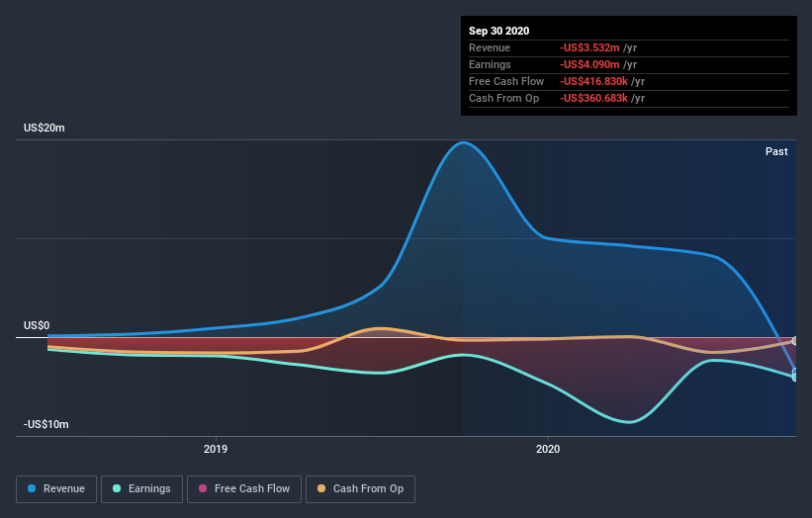The width and height of the screenshot is (812, 518).
Task: Click the earnings trough on the teal line
Action: [629, 422]
